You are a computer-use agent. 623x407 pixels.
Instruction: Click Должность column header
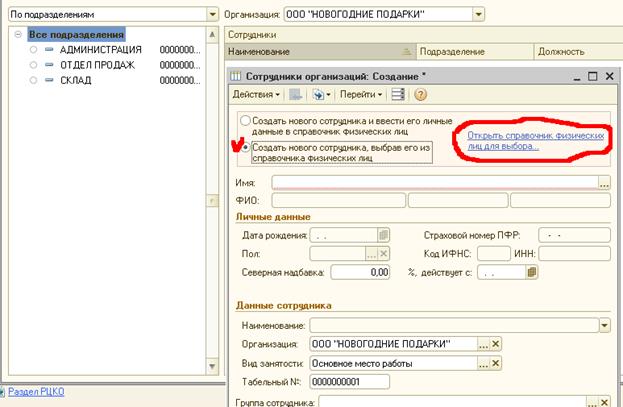point(578,52)
